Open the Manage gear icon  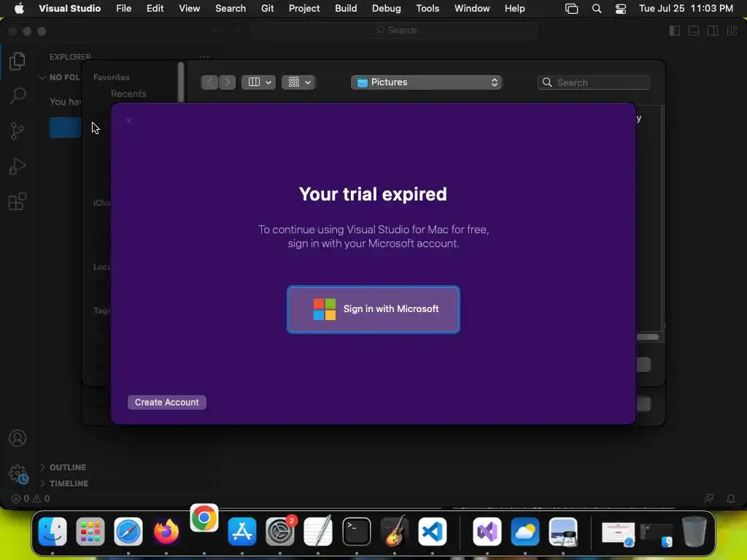[x=18, y=474]
